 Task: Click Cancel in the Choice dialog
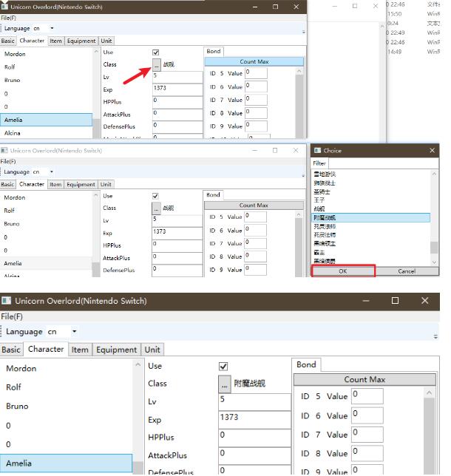[x=407, y=271]
